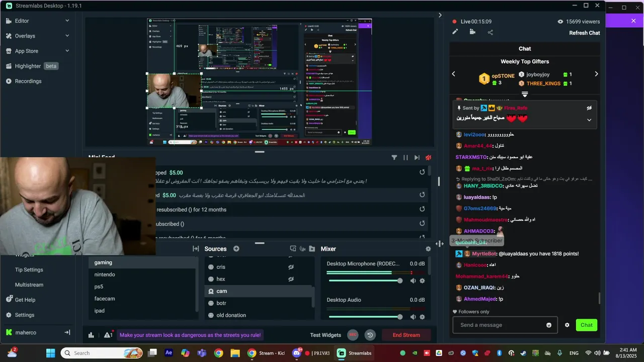Click Refresh Chat
The height and width of the screenshot is (362, 644).
pyautogui.click(x=585, y=33)
